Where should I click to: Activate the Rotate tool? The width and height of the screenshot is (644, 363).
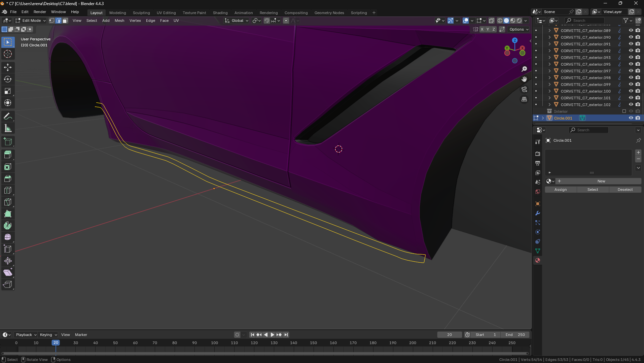click(8, 79)
